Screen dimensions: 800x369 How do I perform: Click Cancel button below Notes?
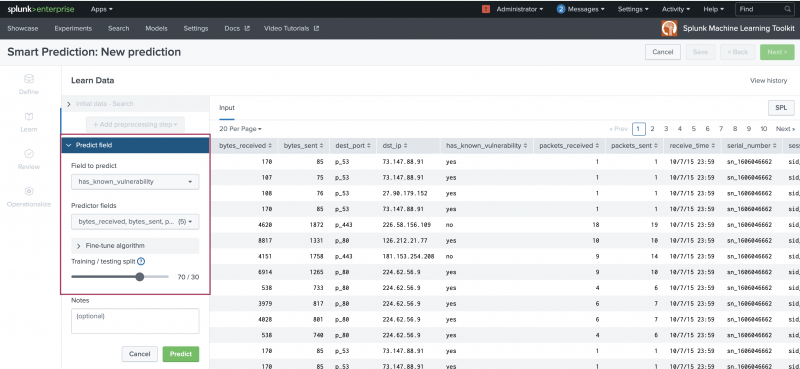(x=139, y=354)
